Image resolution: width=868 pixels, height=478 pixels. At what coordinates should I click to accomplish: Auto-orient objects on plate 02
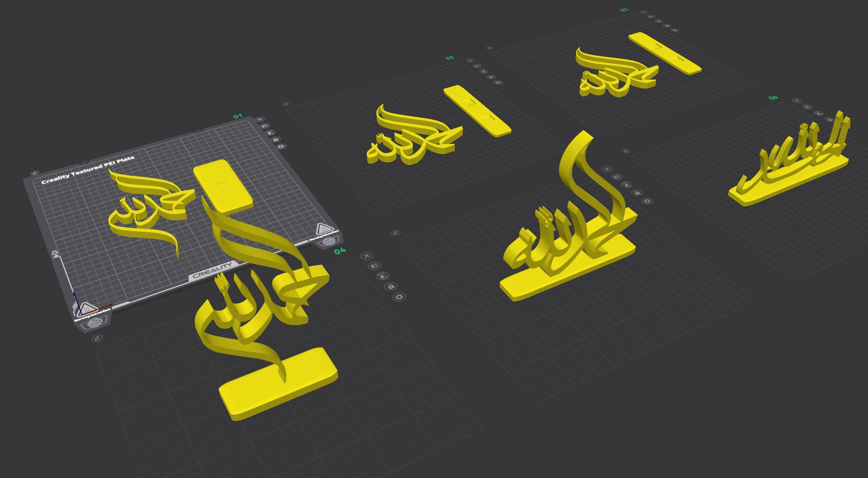484,72
